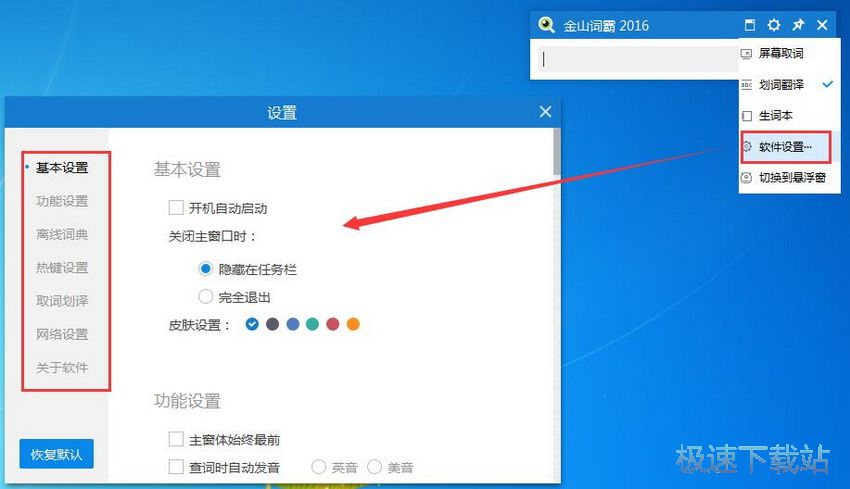Select 屏幕取词 from the dropdown menu

[789, 53]
